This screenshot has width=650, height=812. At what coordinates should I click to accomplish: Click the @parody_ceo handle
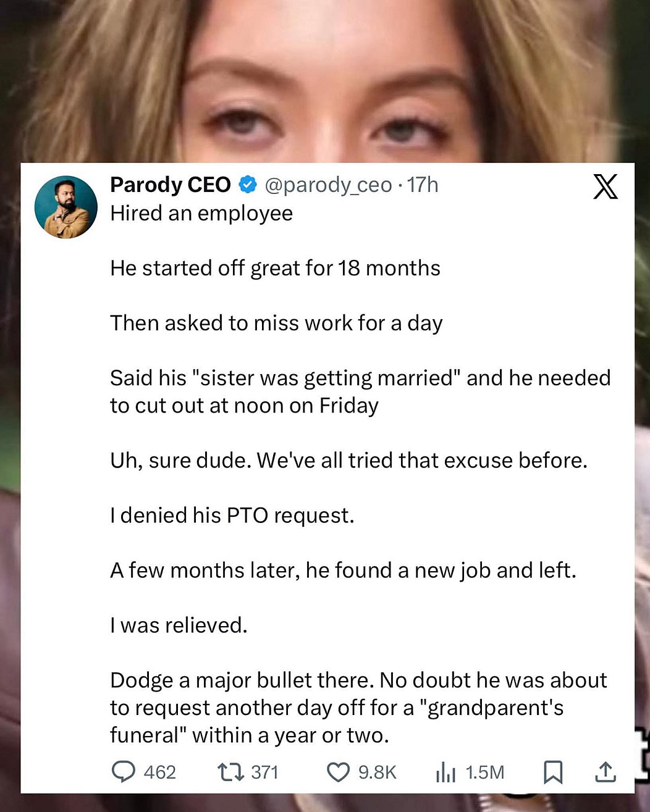click(328, 185)
